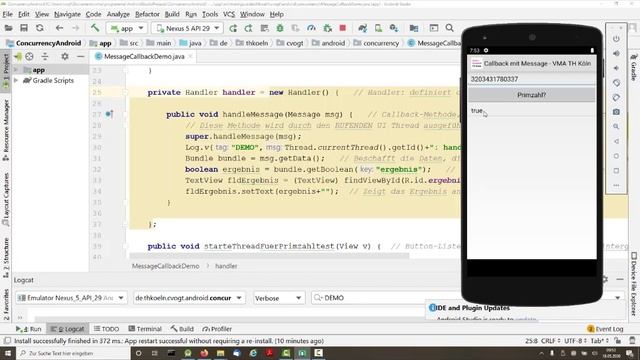640x360 pixels.
Task: Click the Synchronize (reload) toolbar icon
Action: click(x=40, y=28)
